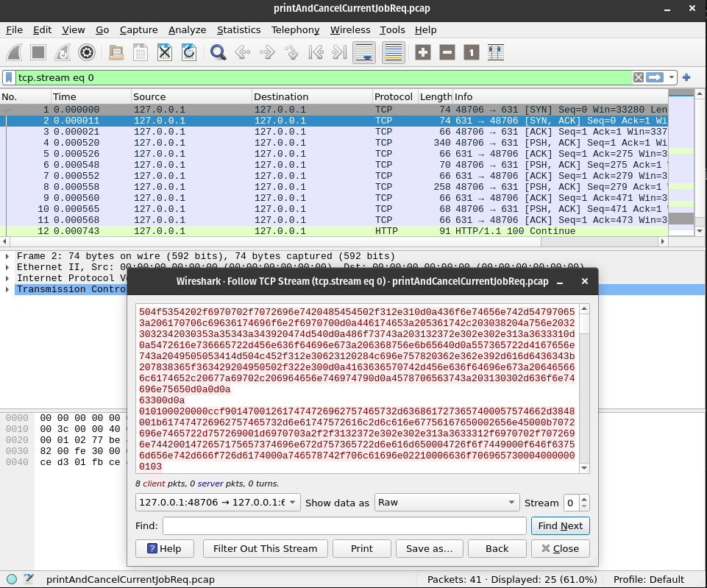This screenshot has height=588, width=707.
Task: Increment the Stream number spinner
Action: pyautogui.click(x=585, y=499)
